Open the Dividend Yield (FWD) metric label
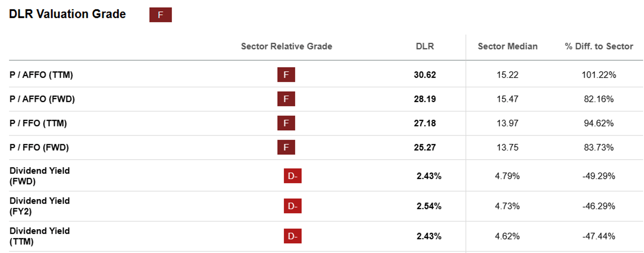Image resolution: width=644 pixels, height=253 pixels. [40, 176]
